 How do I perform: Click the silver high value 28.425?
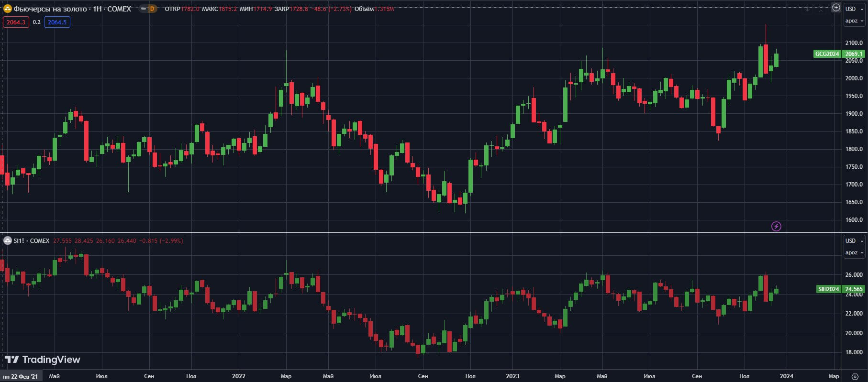point(84,240)
